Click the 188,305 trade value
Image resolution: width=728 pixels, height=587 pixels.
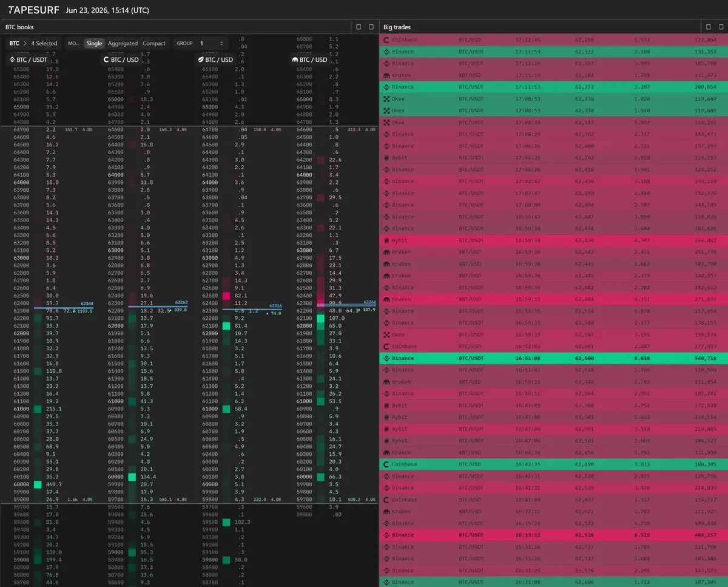[x=706, y=464]
